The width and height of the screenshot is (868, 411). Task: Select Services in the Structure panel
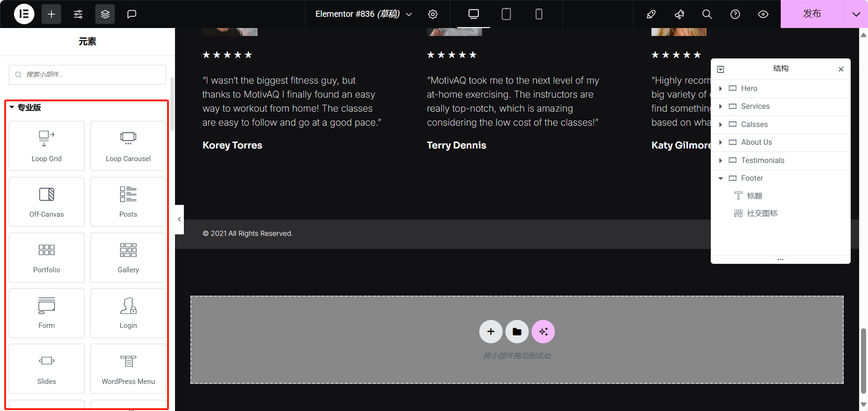point(781,106)
